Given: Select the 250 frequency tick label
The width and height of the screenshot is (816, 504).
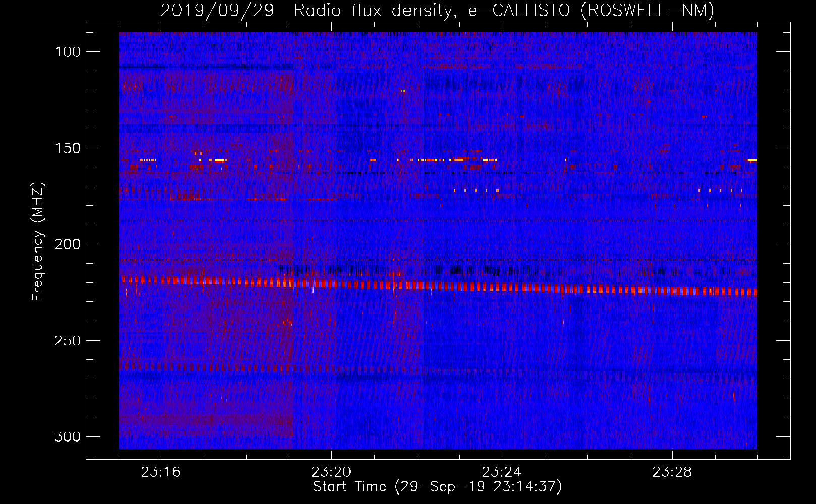Looking at the screenshot, I should tap(68, 341).
